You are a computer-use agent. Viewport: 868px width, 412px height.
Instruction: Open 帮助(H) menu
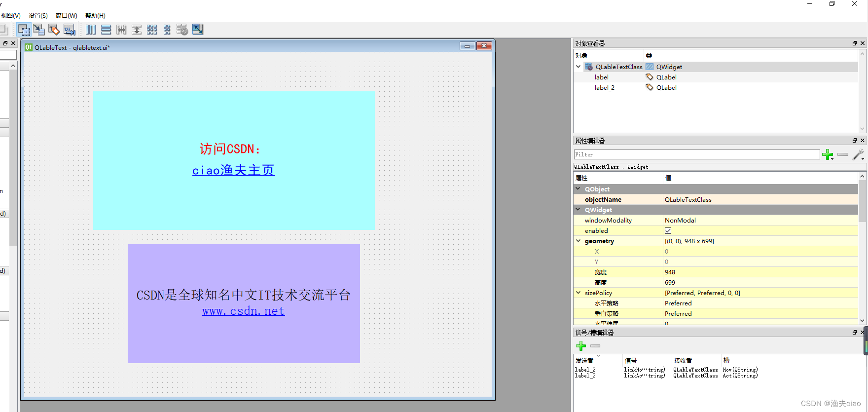pos(95,16)
